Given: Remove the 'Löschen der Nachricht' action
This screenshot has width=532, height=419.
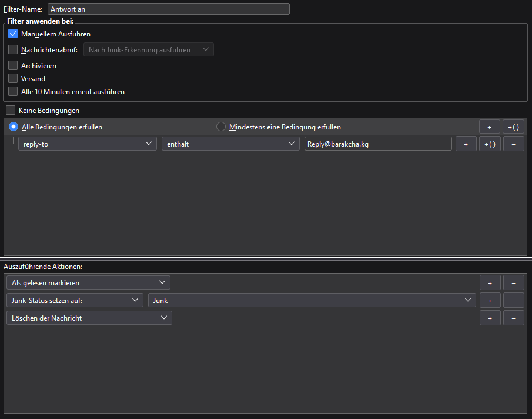Looking at the screenshot, I should click(x=513, y=318).
